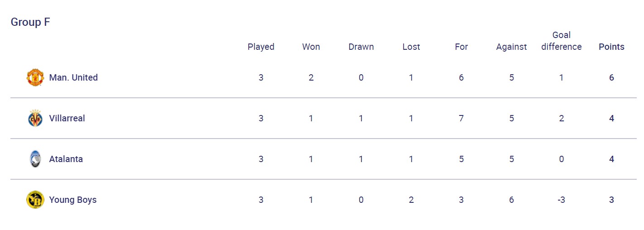644x230 pixels.
Task: Click Man. United's points value
Action: 611,77
